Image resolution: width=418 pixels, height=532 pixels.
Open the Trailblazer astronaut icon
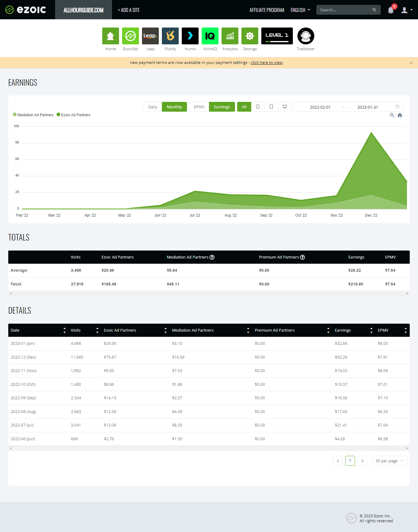(306, 36)
